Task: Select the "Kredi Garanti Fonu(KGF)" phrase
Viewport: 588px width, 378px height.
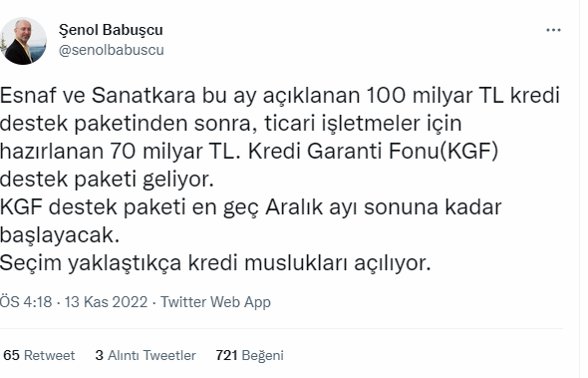Action: tap(373, 152)
